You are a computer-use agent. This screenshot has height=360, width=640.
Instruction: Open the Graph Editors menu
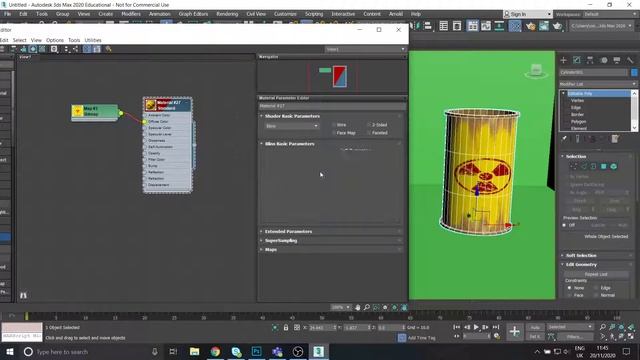pos(193,14)
